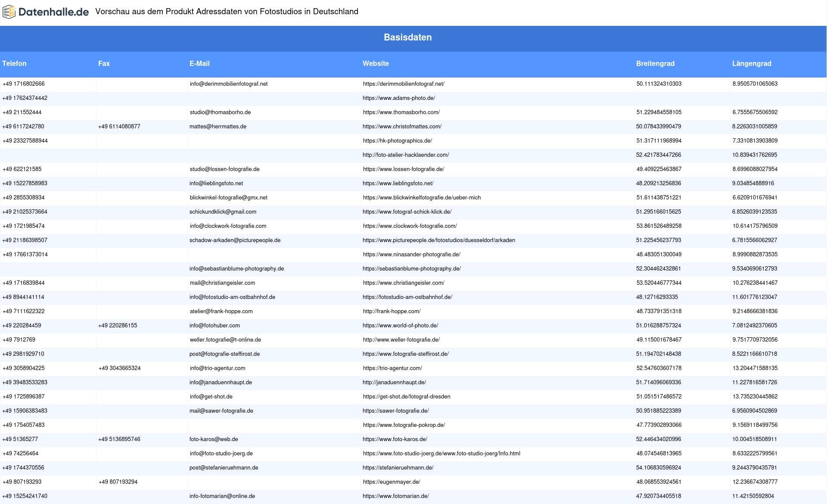Click email mail@christiangeisler.com

(x=223, y=283)
